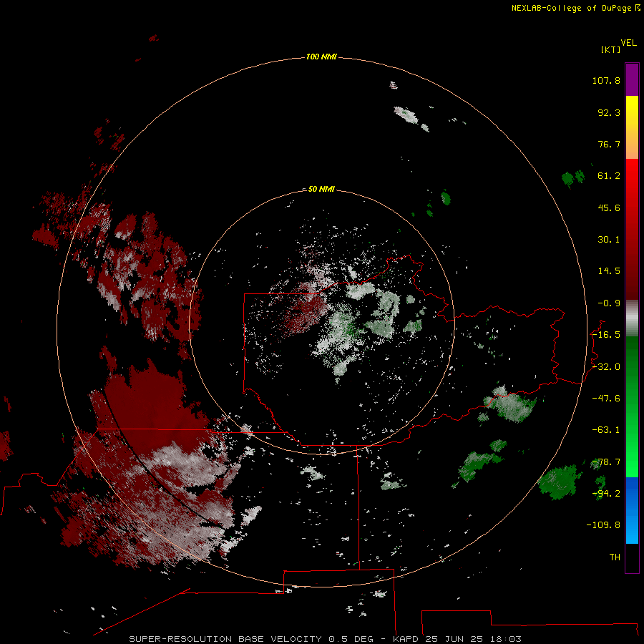The width and height of the screenshot is (644, 644).
Task: Select the 14.5 velocity scale value
Action: click(x=609, y=271)
